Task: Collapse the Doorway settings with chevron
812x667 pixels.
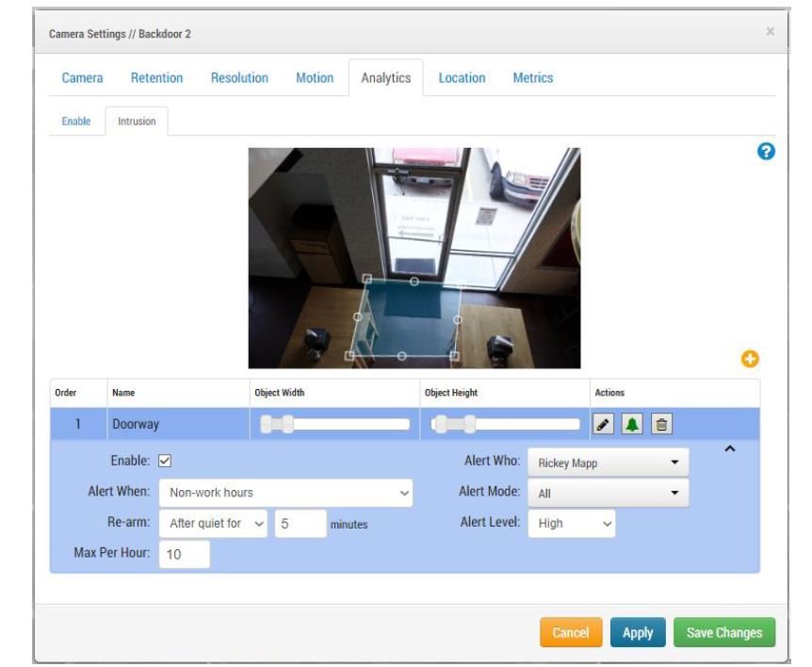Action: [729, 451]
